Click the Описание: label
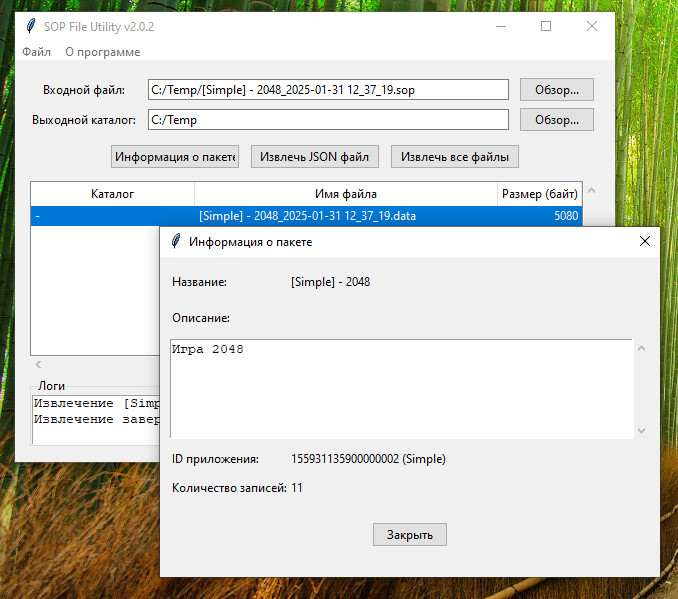The width and height of the screenshot is (678, 599). 201,318
